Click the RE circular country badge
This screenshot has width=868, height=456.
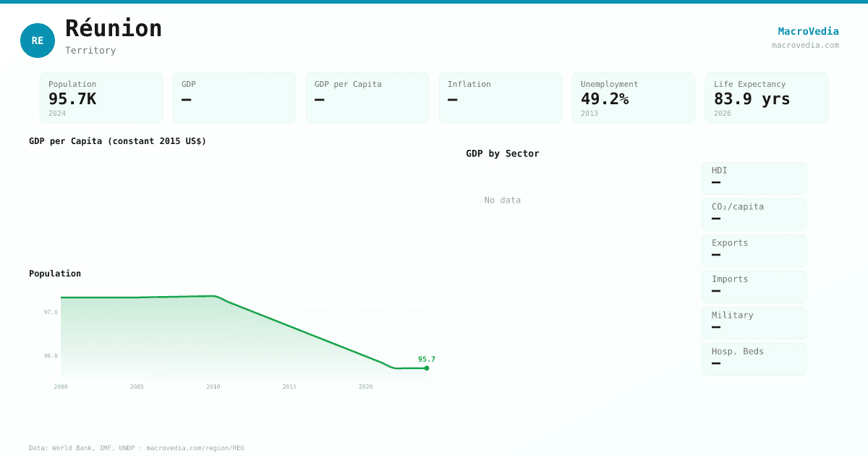[38, 41]
